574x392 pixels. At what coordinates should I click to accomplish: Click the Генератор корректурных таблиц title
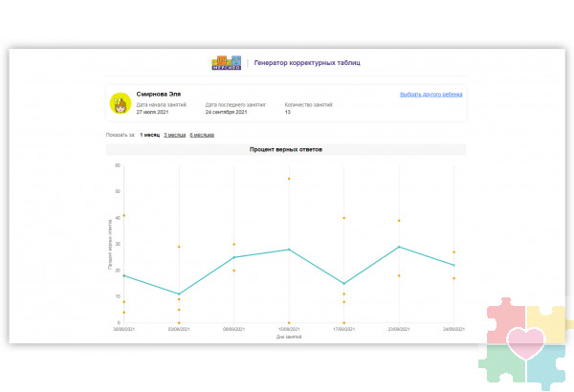307,63
